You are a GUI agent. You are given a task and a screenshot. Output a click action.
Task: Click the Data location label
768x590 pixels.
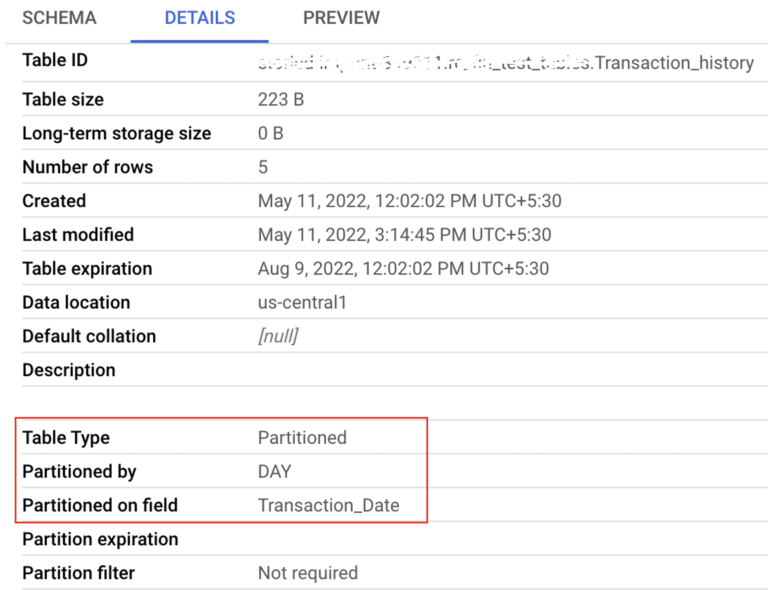click(x=76, y=302)
